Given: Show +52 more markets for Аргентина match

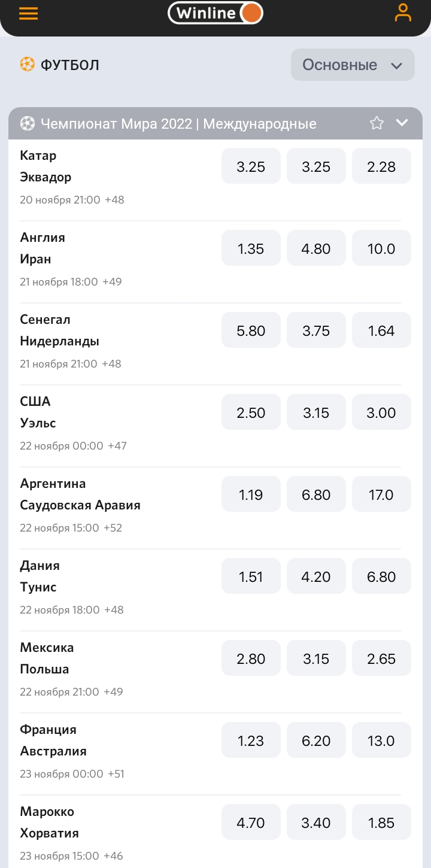Looking at the screenshot, I should (113, 528).
